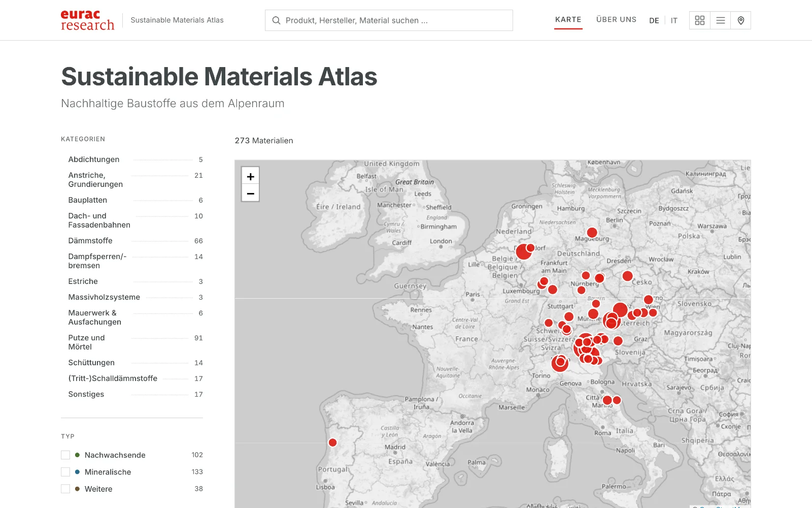This screenshot has width=812, height=508.
Task: Switch to map pin view icon
Action: point(741,20)
